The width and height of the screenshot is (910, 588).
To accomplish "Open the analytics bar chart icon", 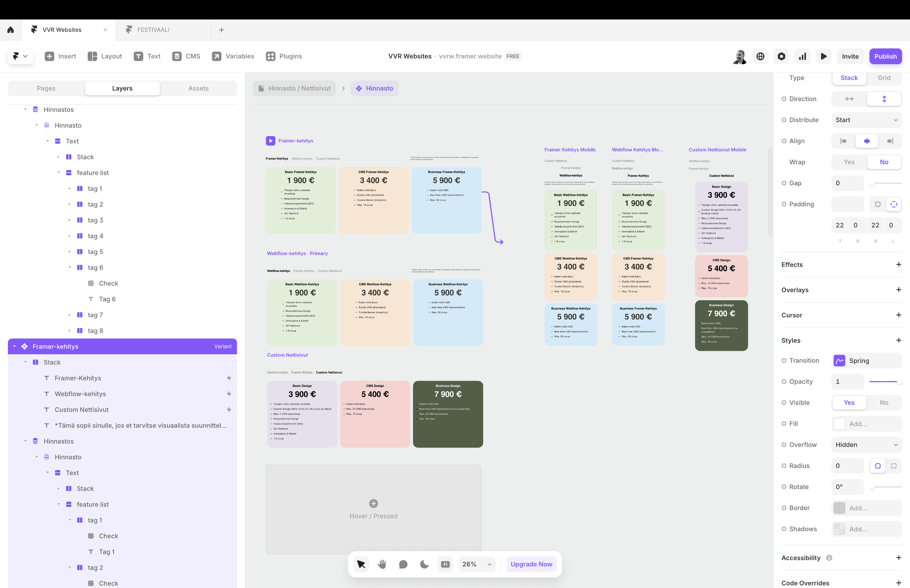I will (802, 57).
